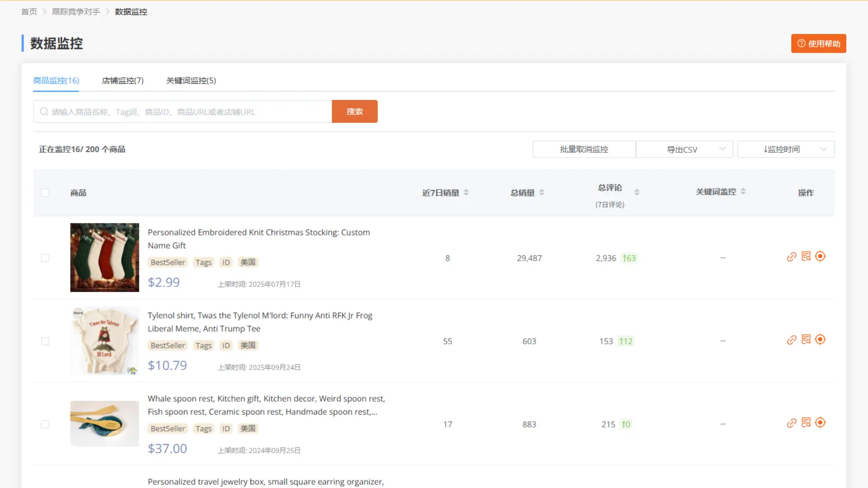Screen dimensions: 868x488
Task: Click the target monitoring icon for Whale spoon rest
Action: pyautogui.click(x=820, y=422)
